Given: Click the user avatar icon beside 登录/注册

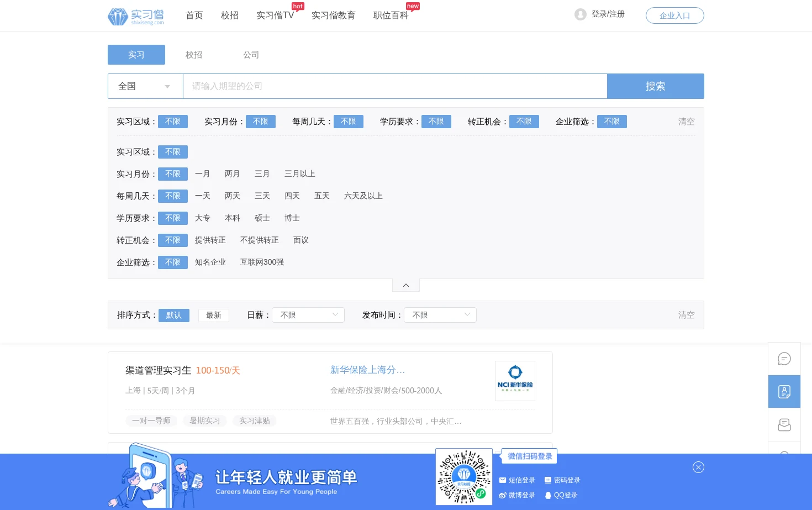Looking at the screenshot, I should [580, 14].
